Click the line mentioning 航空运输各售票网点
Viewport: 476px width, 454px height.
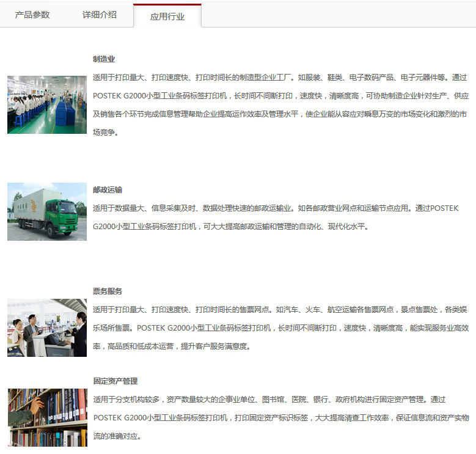280,310
